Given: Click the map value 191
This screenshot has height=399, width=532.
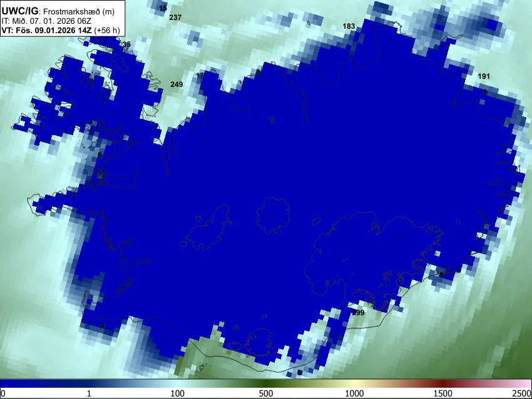Looking at the screenshot, I should click(484, 76).
